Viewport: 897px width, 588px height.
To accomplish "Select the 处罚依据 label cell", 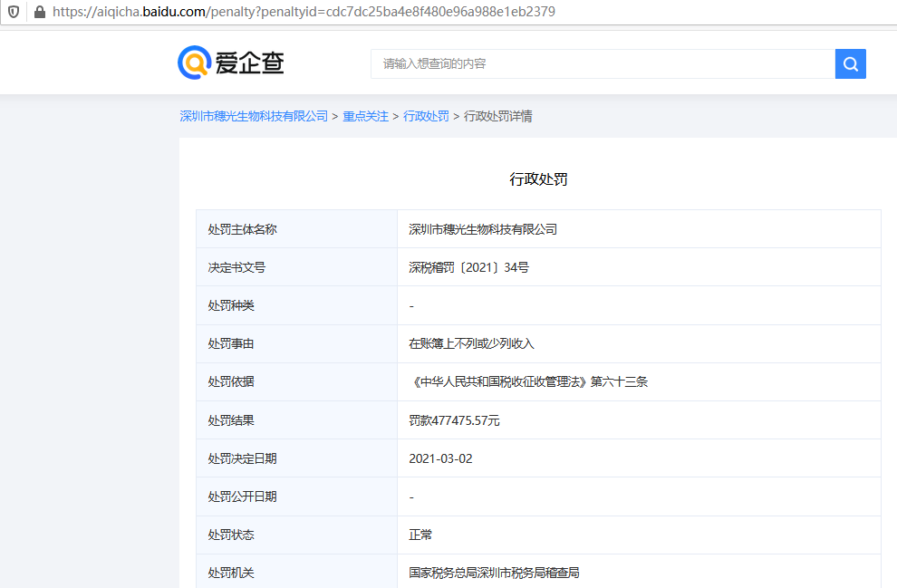I will click(297, 382).
